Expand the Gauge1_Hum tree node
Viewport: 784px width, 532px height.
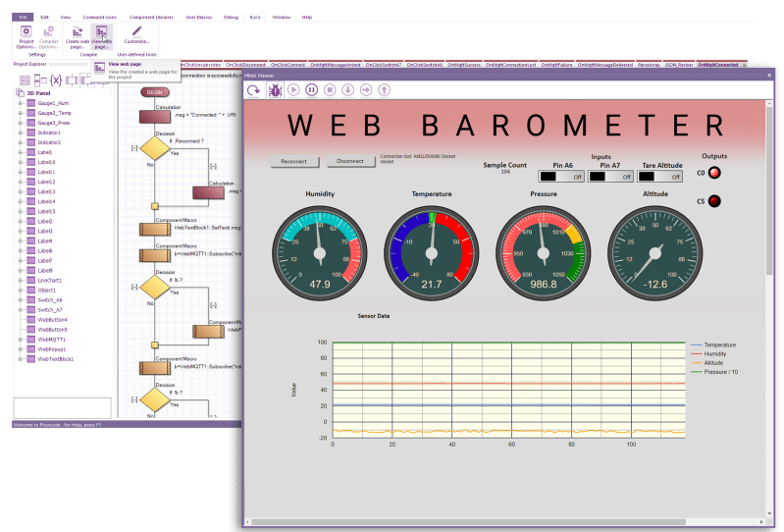click(x=21, y=103)
